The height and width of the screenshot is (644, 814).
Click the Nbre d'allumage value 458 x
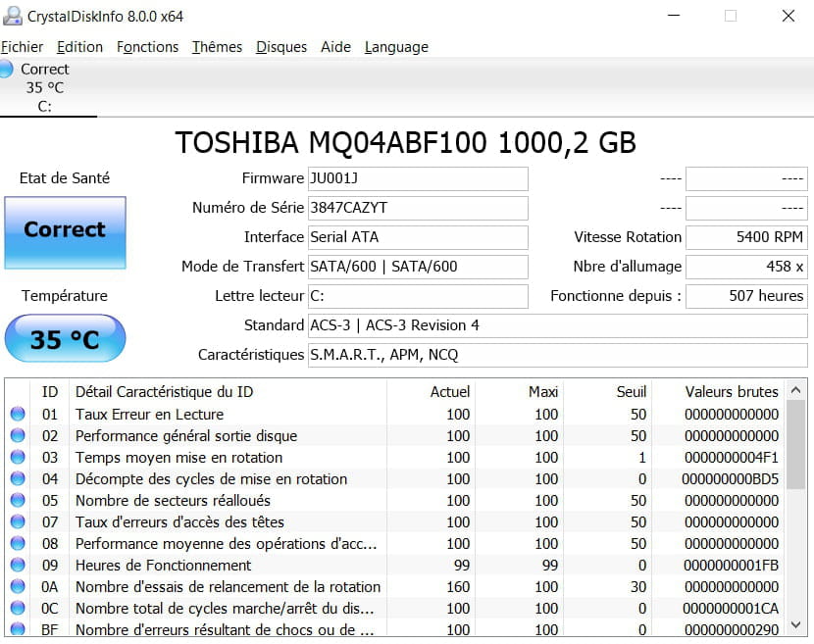pos(746,267)
